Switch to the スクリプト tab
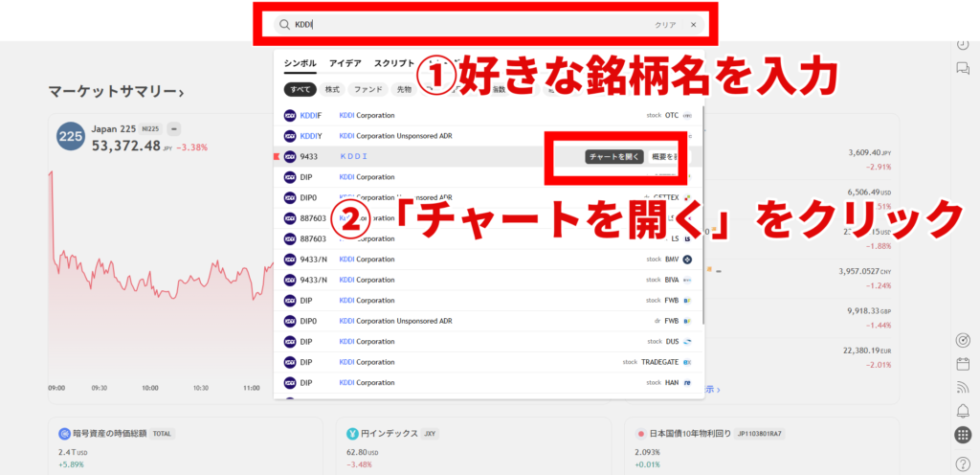The image size is (980, 475). click(394, 63)
